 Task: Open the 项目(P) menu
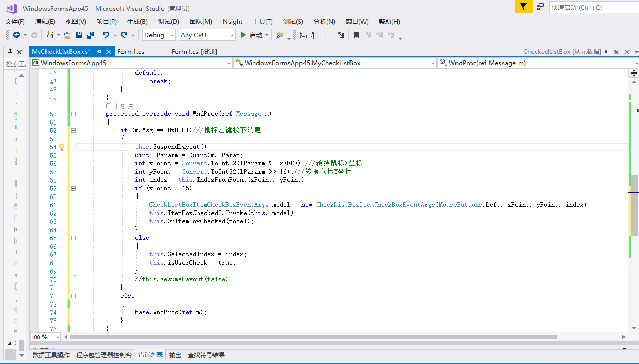tap(106, 21)
